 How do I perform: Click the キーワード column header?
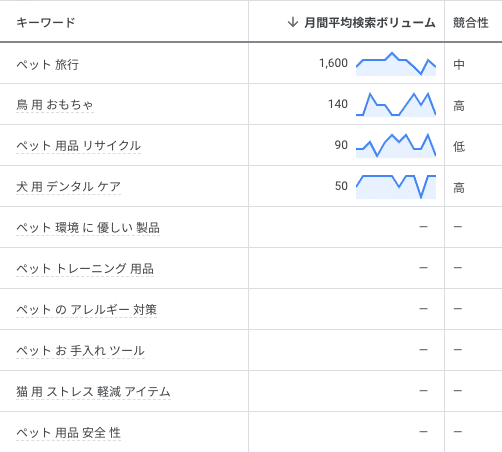46,23
